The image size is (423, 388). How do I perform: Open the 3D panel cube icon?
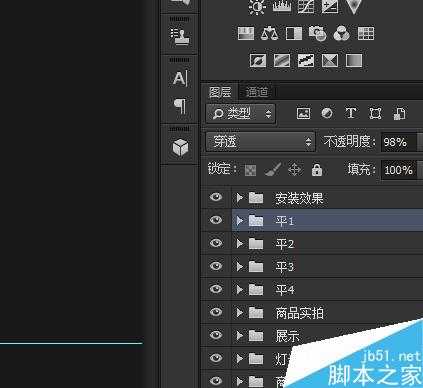(180, 147)
